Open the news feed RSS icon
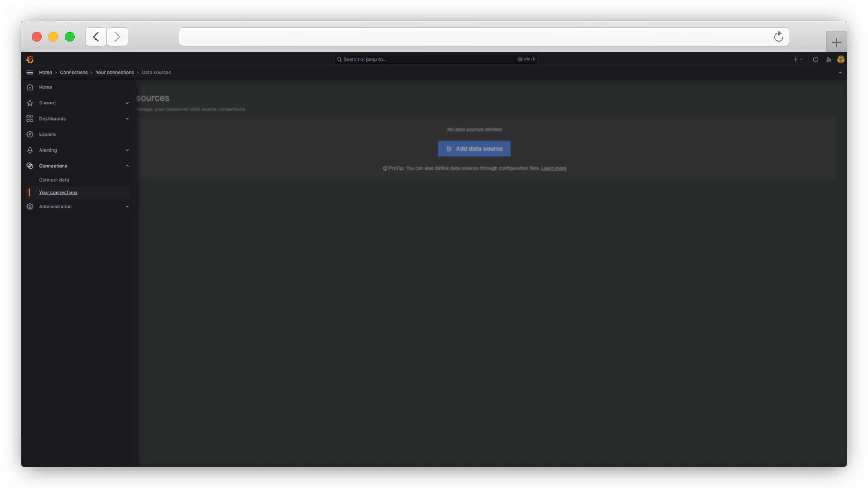 [828, 59]
